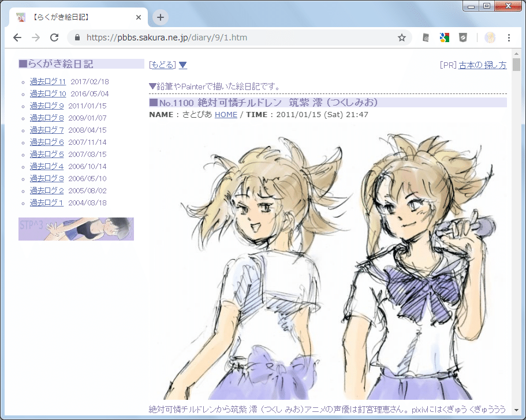Open the HOME link by さとぴあ
The height and width of the screenshot is (420, 526).
pos(226,115)
